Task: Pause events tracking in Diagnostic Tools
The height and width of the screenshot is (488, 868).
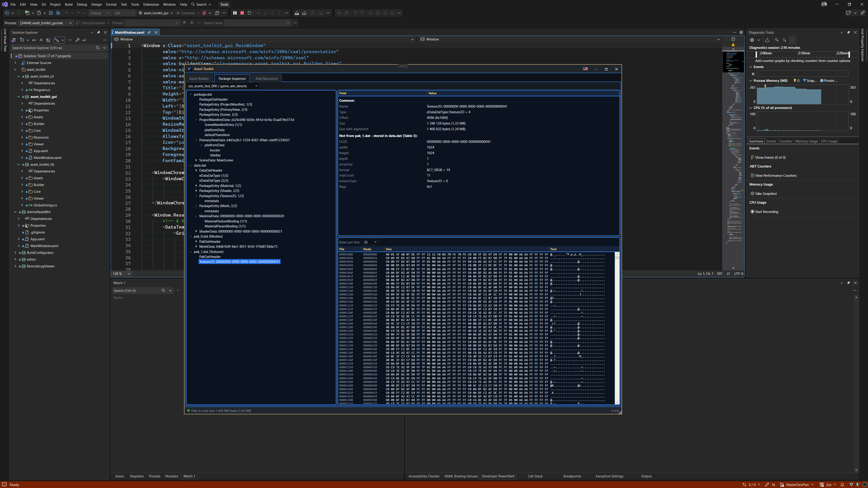Action: pos(753,74)
